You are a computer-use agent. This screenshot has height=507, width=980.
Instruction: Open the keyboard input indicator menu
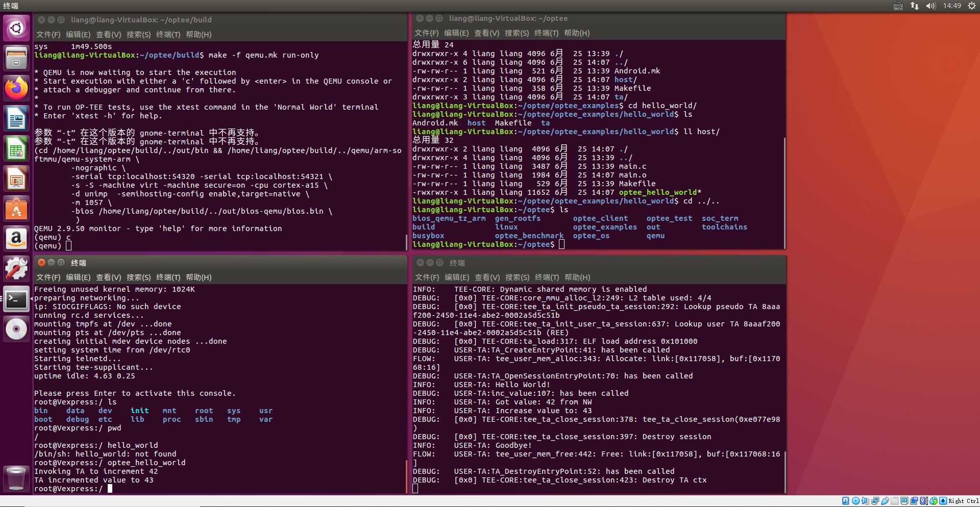coord(897,6)
